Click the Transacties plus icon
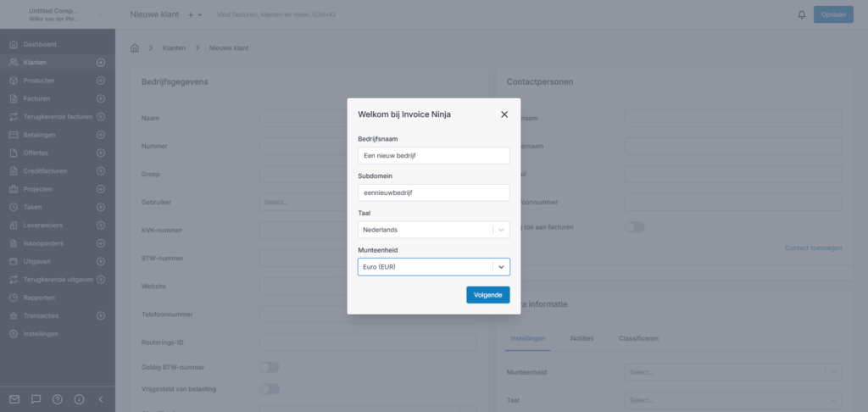 click(x=101, y=315)
